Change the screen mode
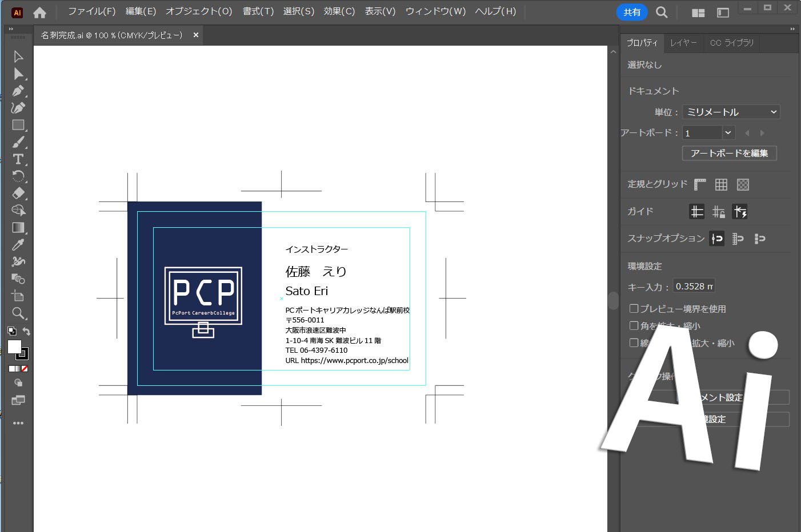The width and height of the screenshot is (801, 532). [x=18, y=401]
